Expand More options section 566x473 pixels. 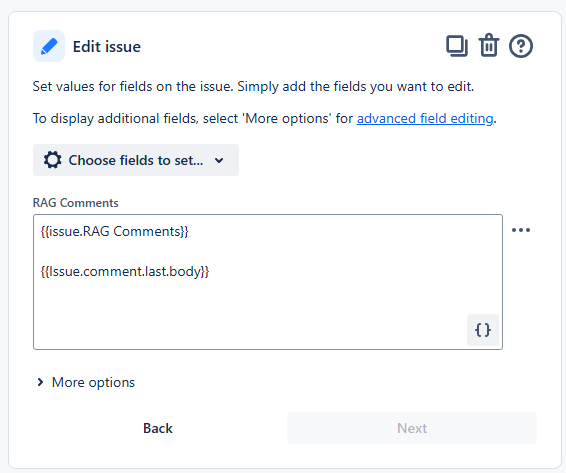coord(86,382)
